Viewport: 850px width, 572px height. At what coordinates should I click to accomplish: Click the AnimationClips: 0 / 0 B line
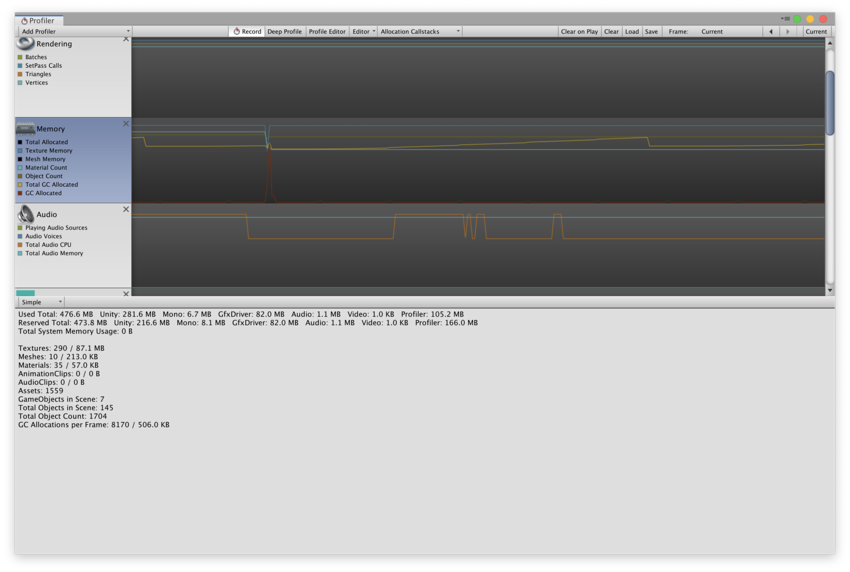(x=59, y=374)
